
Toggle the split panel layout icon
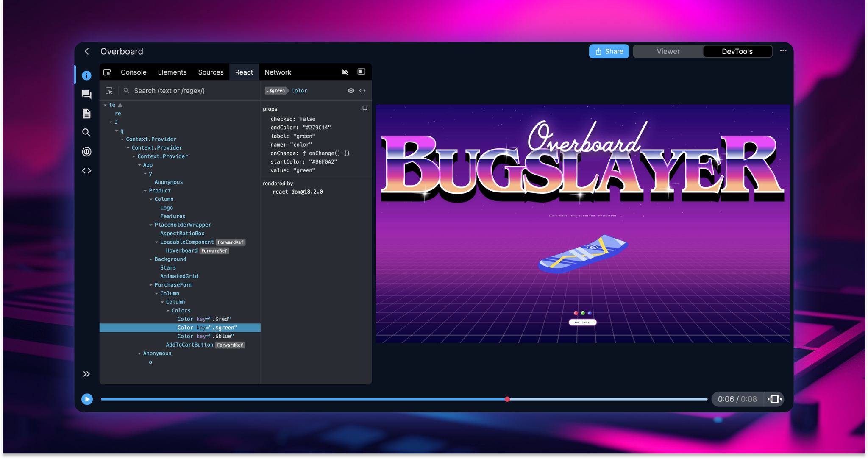click(x=362, y=72)
